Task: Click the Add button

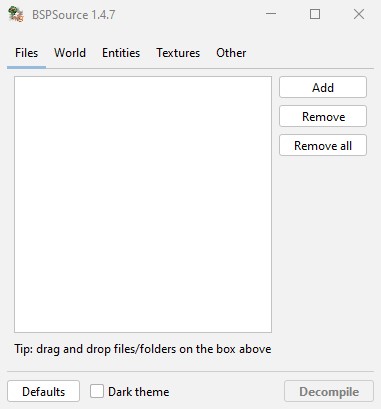Action: pos(323,87)
